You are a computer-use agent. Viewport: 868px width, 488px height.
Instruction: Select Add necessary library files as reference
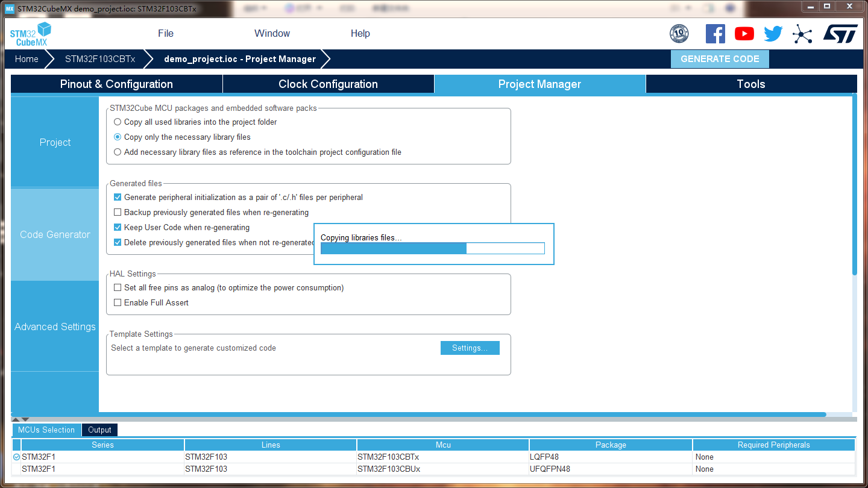(118, 152)
